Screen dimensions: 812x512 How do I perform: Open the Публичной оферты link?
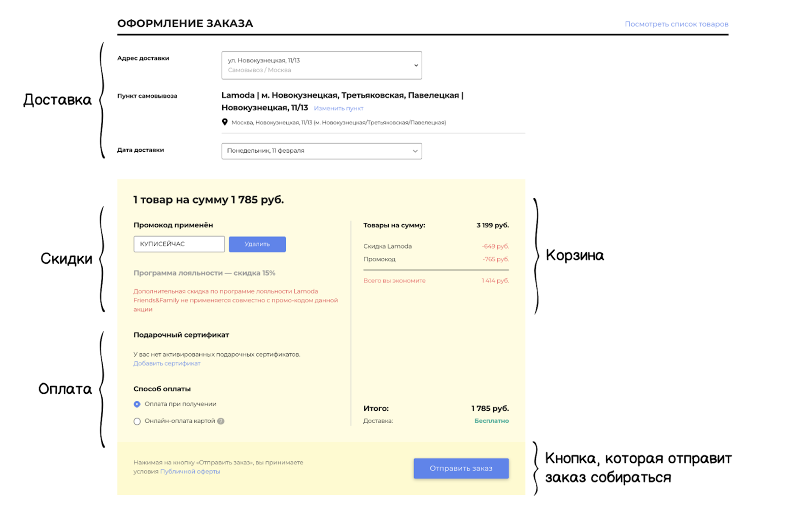(190, 471)
